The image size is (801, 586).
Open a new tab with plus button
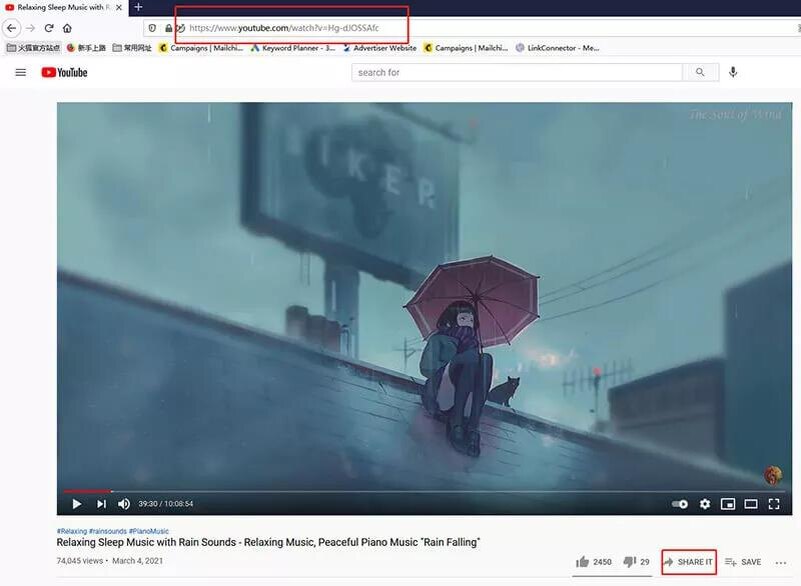138,7
